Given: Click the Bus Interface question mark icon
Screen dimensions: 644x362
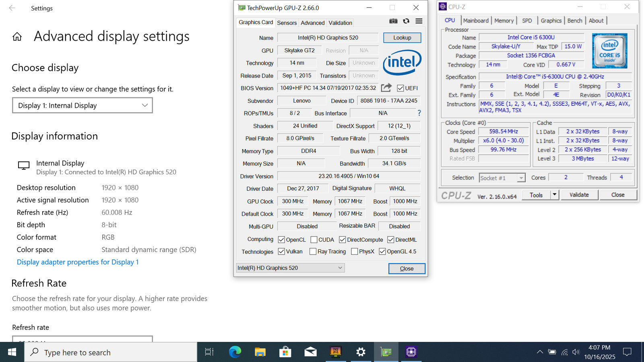Looking at the screenshot, I should pyautogui.click(x=419, y=113).
